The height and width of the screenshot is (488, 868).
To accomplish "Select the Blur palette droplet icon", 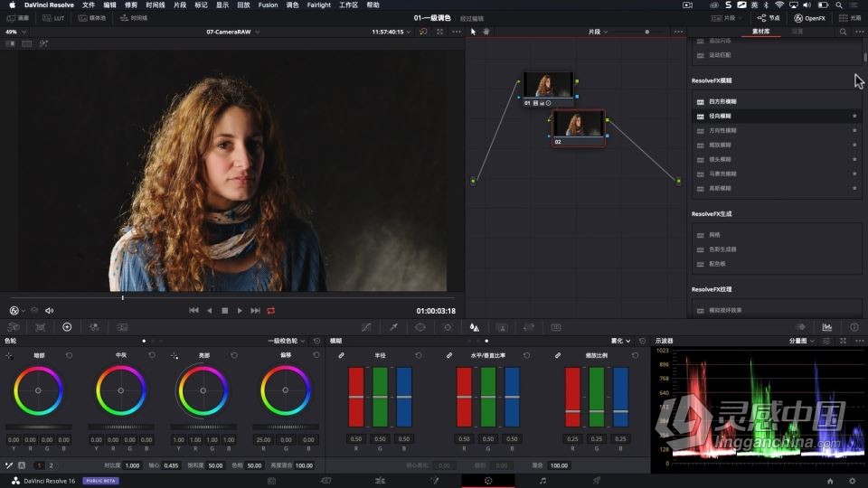I will pyautogui.click(x=475, y=327).
